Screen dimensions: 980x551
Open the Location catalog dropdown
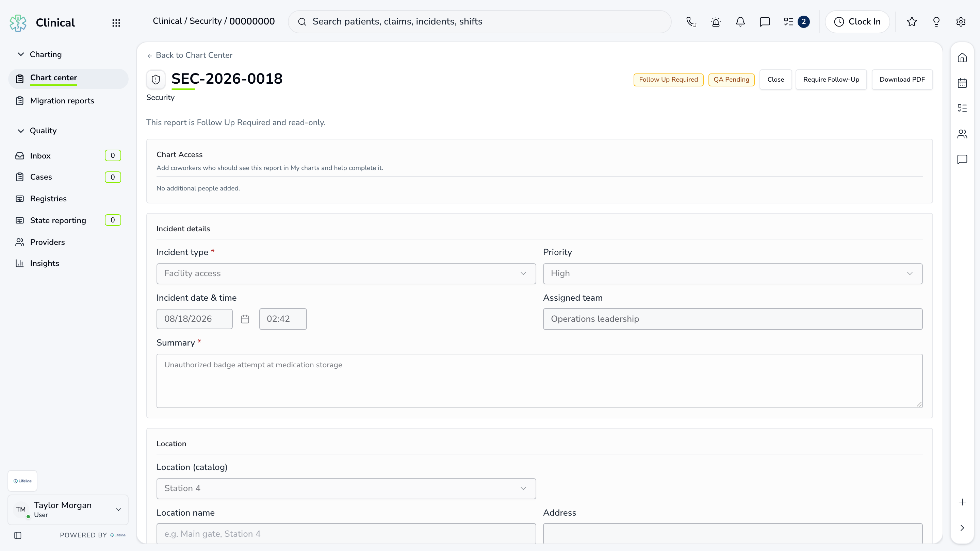click(346, 488)
